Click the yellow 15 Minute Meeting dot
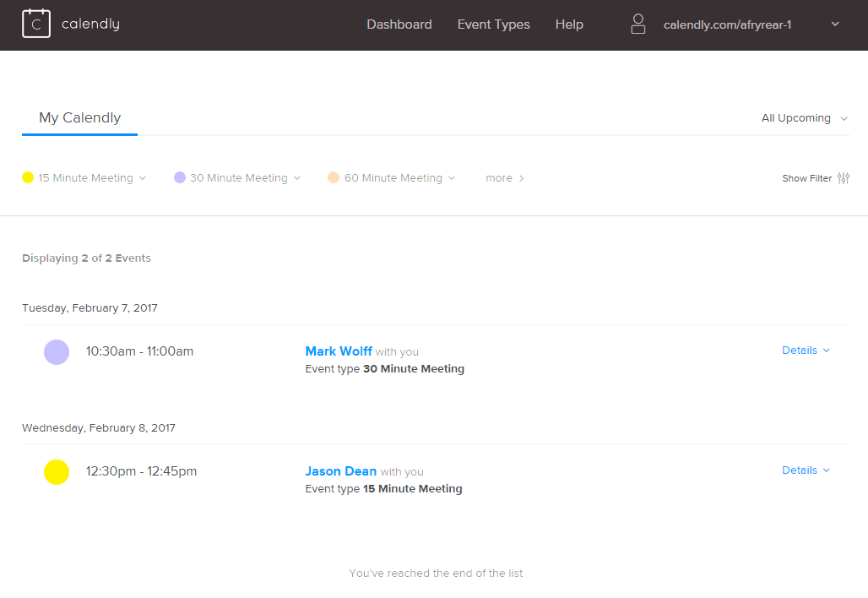This screenshot has width=868, height=598. 28,177
